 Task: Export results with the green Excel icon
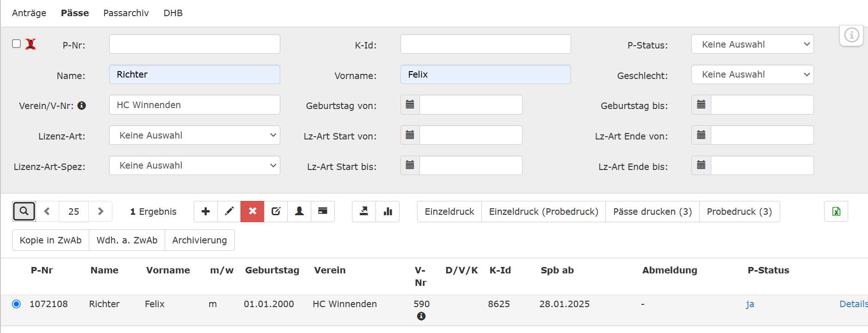pyautogui.click(x=836, y=212)
